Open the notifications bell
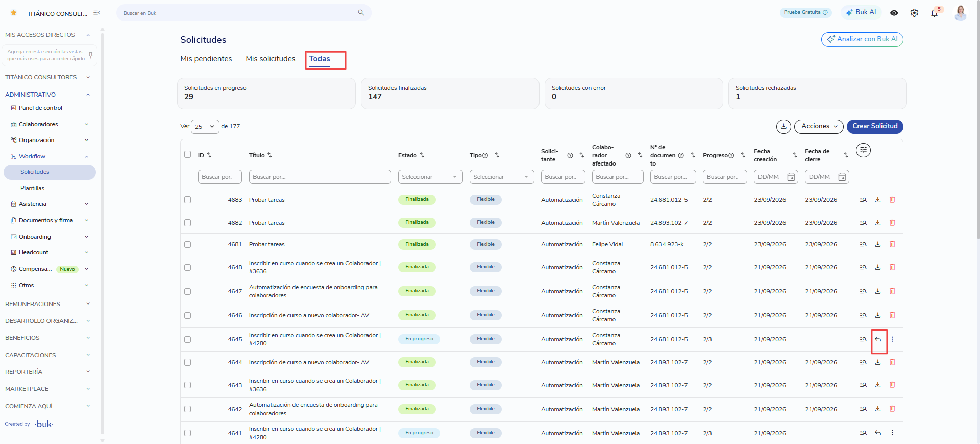Image resolution: width=980 pixels, height=444 pixels. pyautogui.click(x=934, y=13)
